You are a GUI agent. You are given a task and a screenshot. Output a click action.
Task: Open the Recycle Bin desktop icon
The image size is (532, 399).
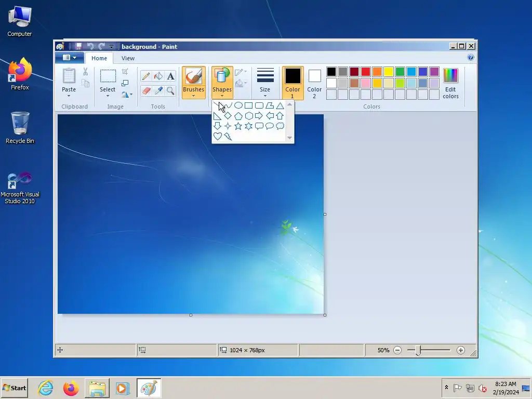pos(20,128)
